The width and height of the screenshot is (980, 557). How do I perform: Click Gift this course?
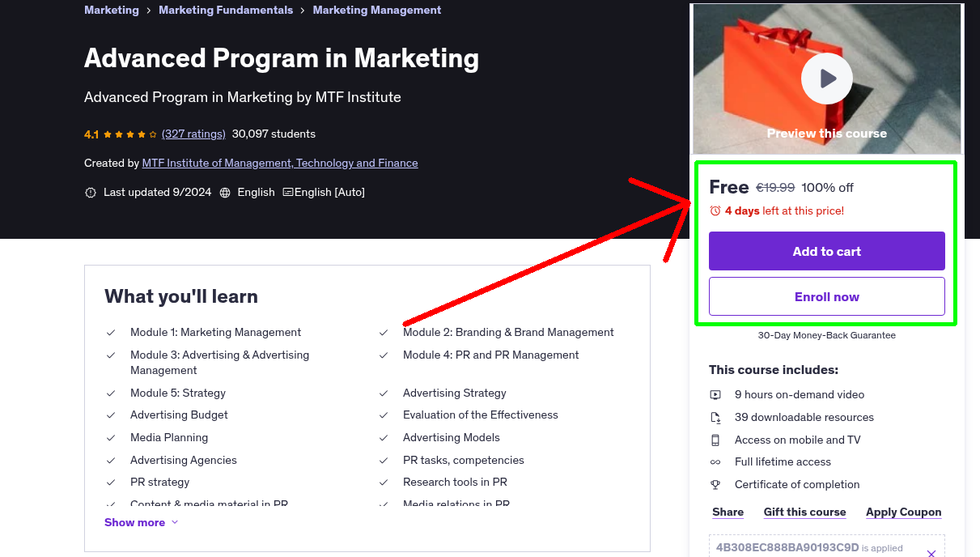pyautogui.click(x=805, y=512)
